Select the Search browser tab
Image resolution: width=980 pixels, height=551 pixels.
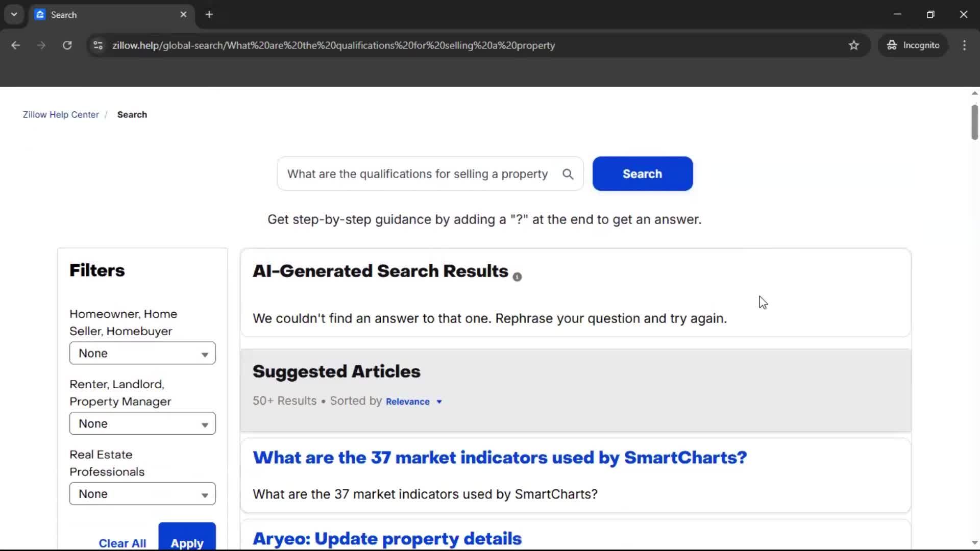click(x=92, y=14)
